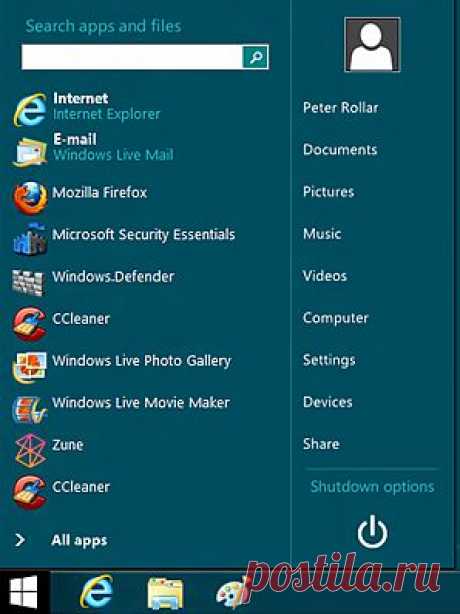
Task: Click the magnifier search button
Action: click(x=255, y=57)
